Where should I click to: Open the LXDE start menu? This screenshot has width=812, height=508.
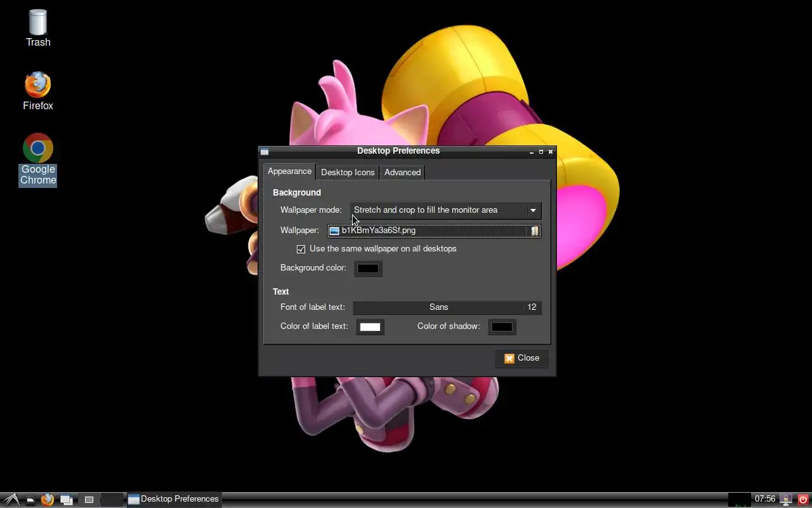pos(11,499)
